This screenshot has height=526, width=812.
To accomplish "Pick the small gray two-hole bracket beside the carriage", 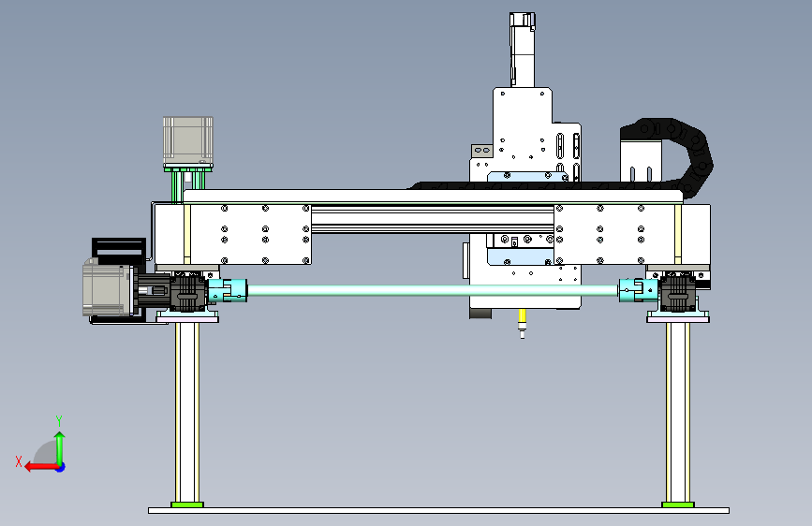I will point(481,151).
